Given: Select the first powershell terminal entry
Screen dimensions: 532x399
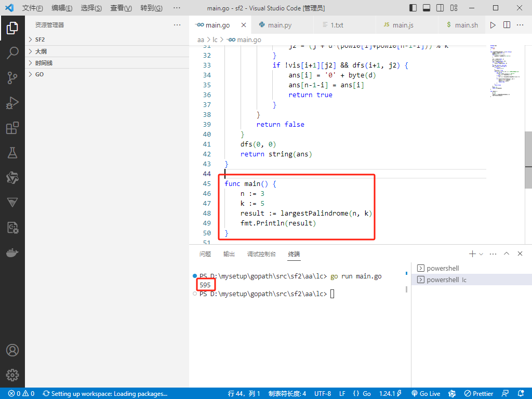Looking at the screenshot, I should click(x=472, y=269).
